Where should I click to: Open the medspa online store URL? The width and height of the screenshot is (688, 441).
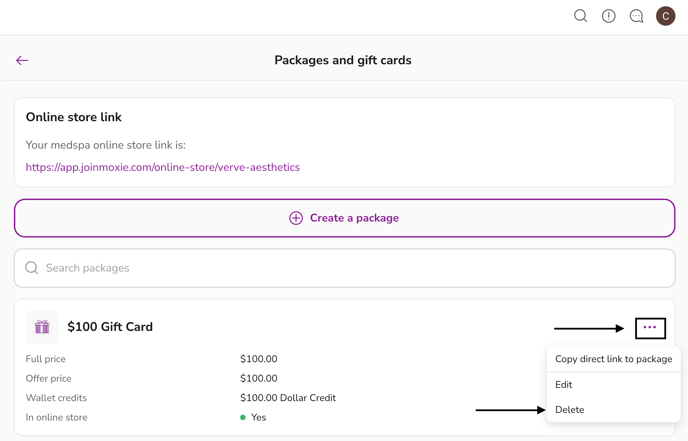(163, 168)
